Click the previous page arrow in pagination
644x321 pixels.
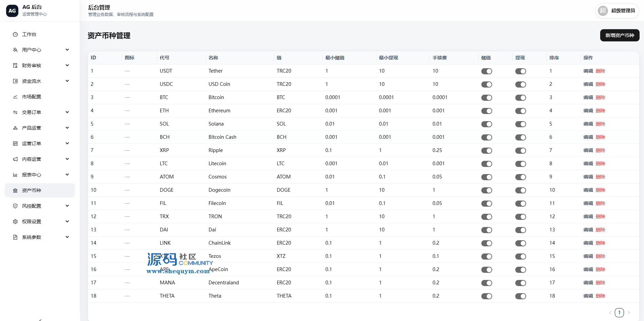(x=610, y=313)
